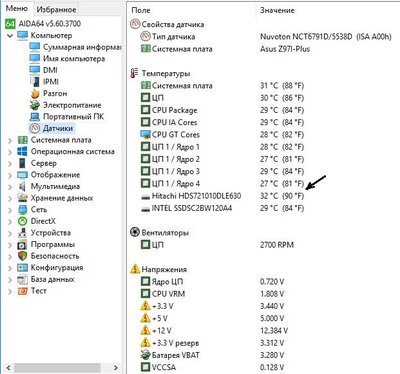Click the Батарея VBAT battery icon

pos(145,355)
